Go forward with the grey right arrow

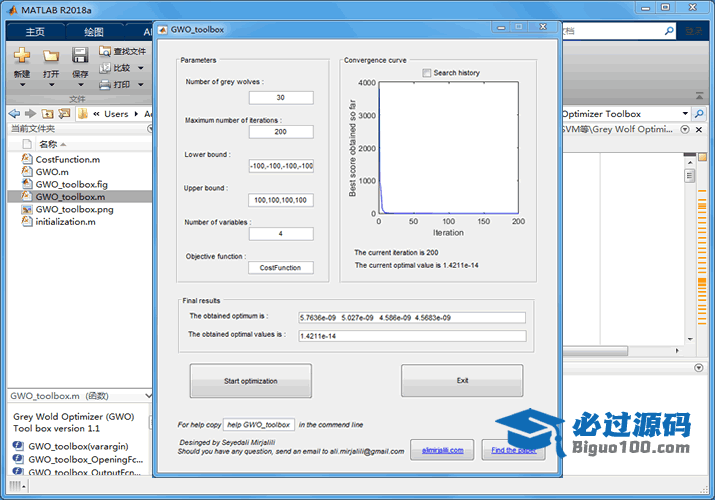click(31, 113)
